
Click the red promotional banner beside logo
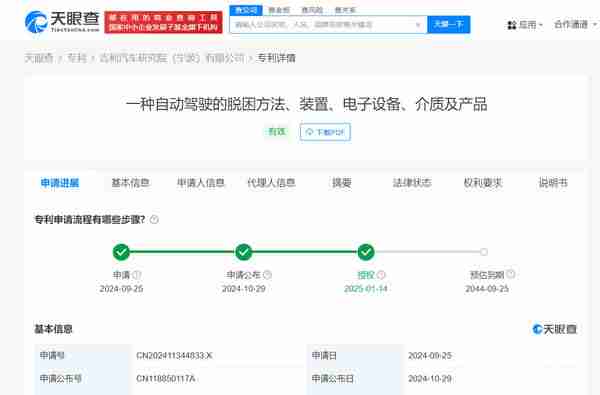pos(163,23)
